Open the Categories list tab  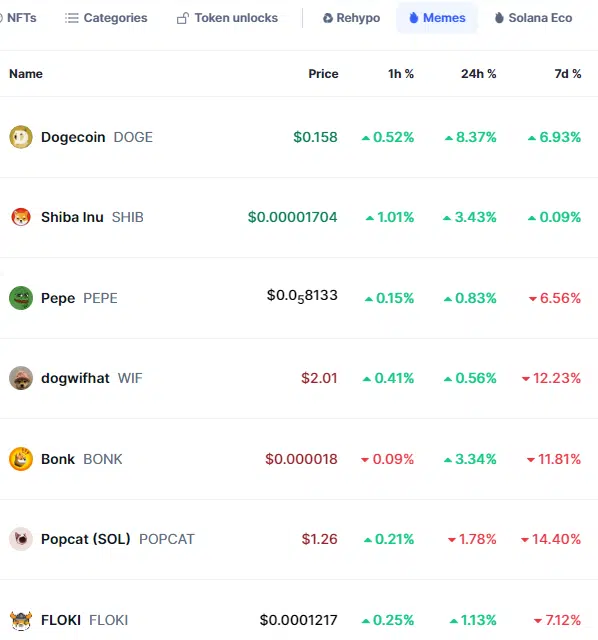pyautogui.click(x=106, y=18)
